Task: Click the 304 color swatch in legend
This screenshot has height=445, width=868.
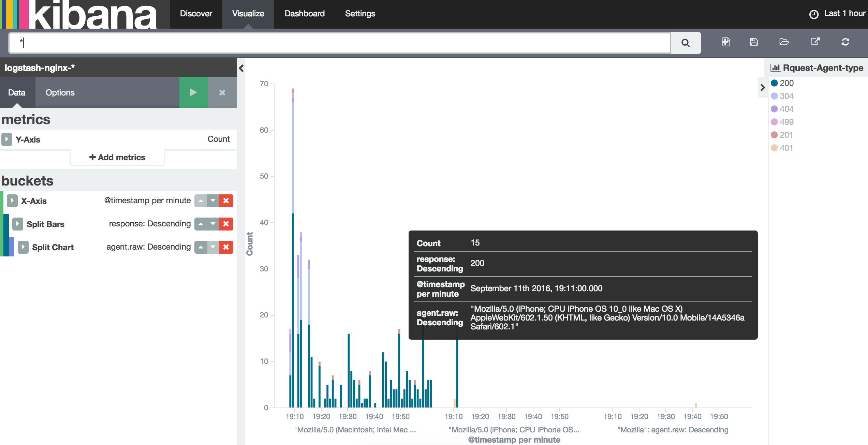Action: tap(775, 96)
